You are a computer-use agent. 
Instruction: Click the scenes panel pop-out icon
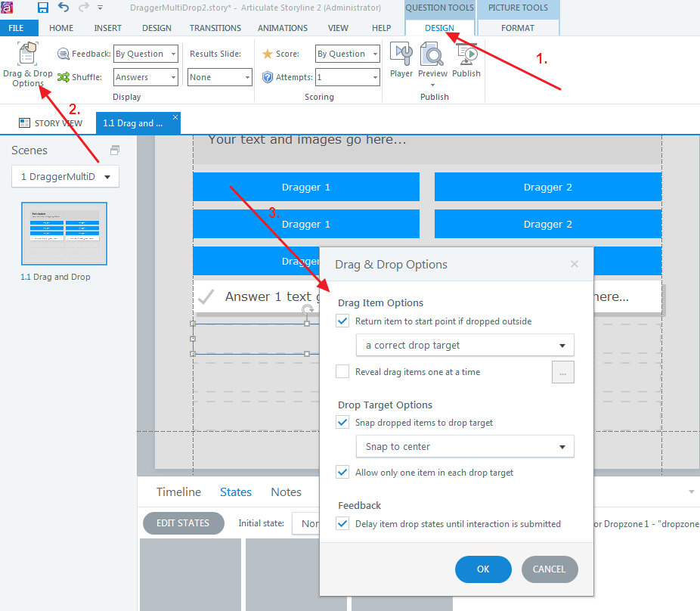pyautogui.click(x=115, y=150)
